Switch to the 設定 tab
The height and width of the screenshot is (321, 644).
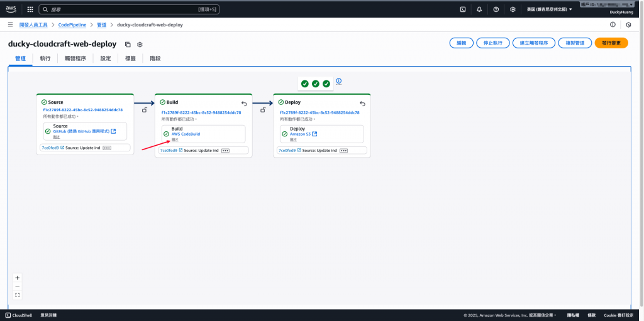click(106, 58)
